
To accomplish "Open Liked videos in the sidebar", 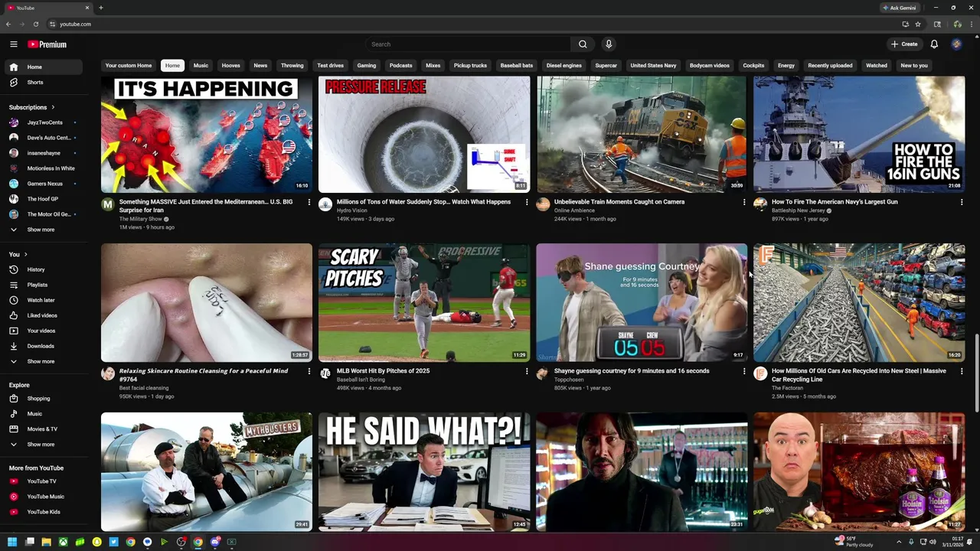I will 43,315.
